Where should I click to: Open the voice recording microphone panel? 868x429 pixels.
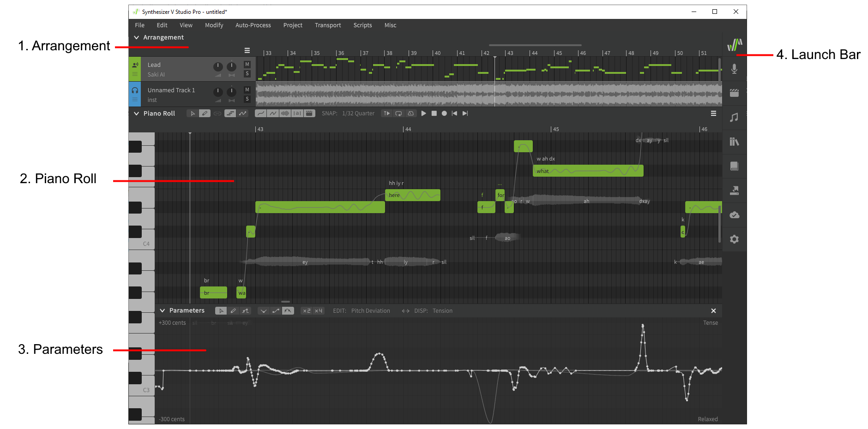click(734, 69)
